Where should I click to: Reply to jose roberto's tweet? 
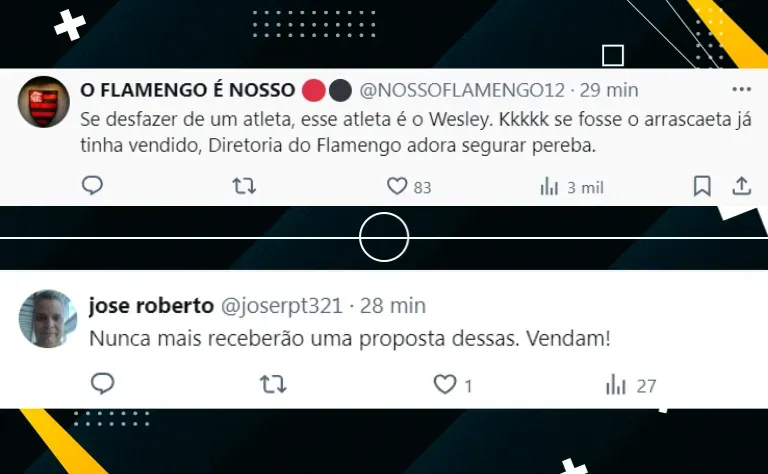click(102, 383)
